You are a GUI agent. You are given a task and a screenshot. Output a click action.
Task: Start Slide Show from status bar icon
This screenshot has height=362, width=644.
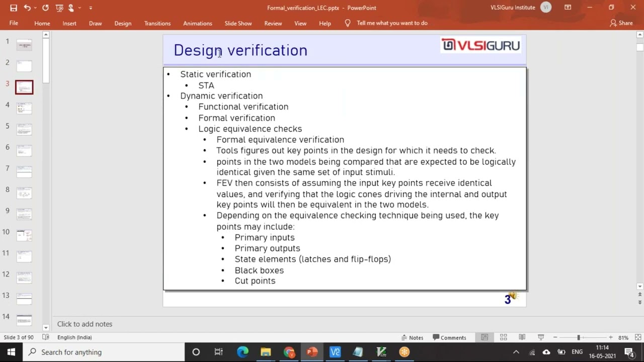coord(541,337)
